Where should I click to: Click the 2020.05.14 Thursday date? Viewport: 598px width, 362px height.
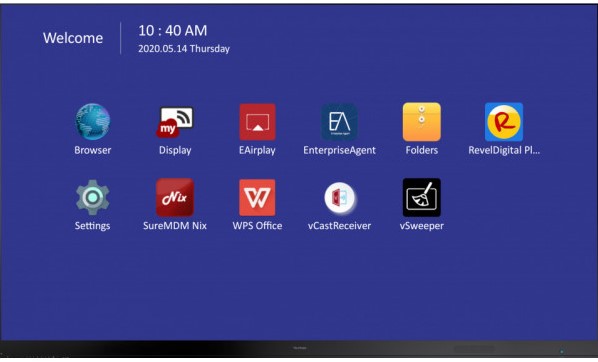pos(184,49)
